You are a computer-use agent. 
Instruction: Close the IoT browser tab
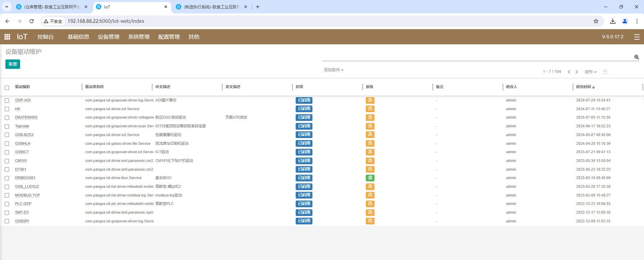[x=166, y=7]
